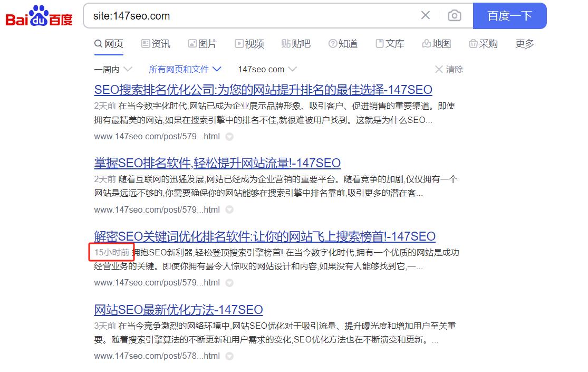Click 2天前 in 掌握SEO排名软件 snippet

105,179
